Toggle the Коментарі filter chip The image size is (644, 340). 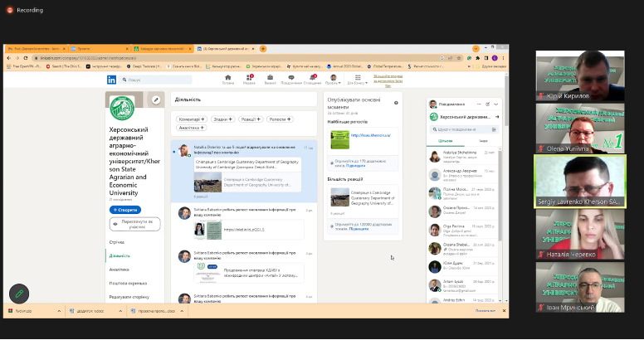192,119
